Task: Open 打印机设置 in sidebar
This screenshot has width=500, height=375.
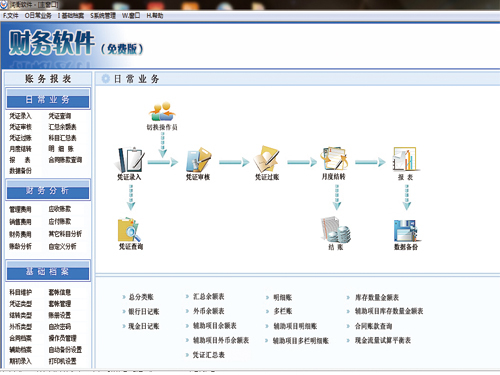Action: 62,361
